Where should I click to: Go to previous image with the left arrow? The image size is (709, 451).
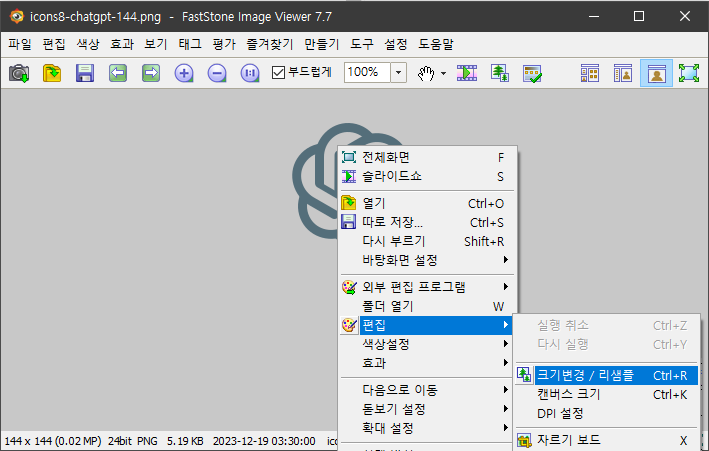118,73
